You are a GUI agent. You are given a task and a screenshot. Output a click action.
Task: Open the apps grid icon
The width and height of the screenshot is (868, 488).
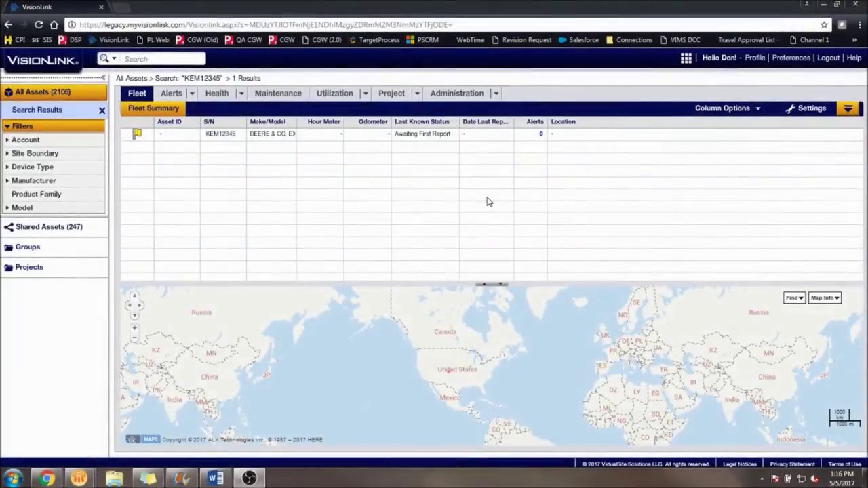[686, 58]
